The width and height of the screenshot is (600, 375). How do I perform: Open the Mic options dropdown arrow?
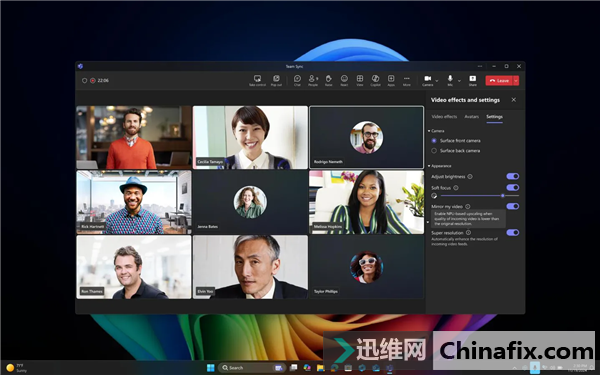459,81
